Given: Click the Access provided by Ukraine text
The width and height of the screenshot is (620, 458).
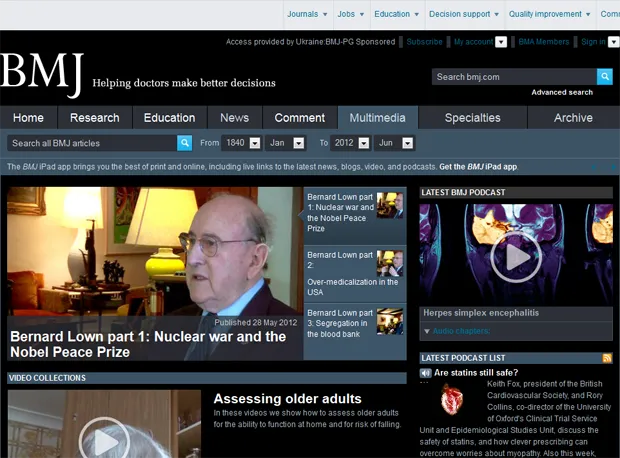Looking at the screenshot, I should (x=310, y=42).
